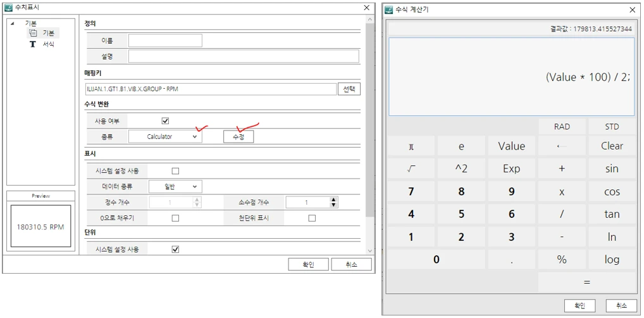Click the scroll-up arrow of the settings scrollbar

tap(369, 20)
